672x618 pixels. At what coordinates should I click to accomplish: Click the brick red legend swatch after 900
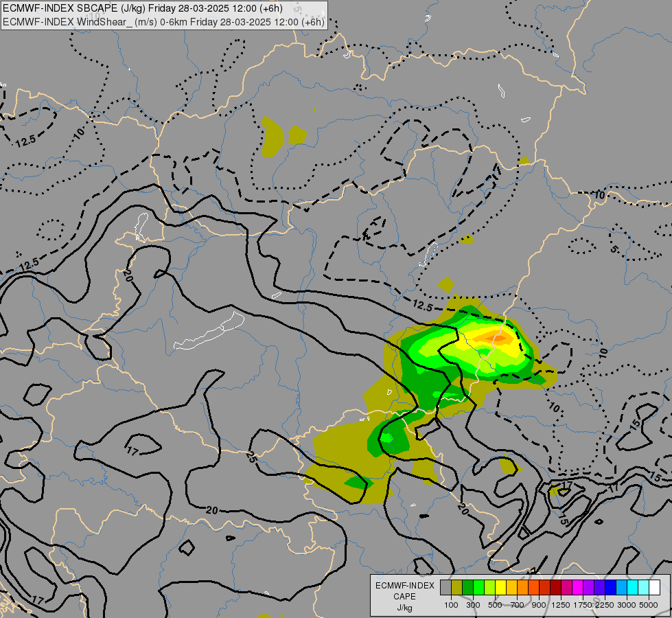click(x=545, y=588)
